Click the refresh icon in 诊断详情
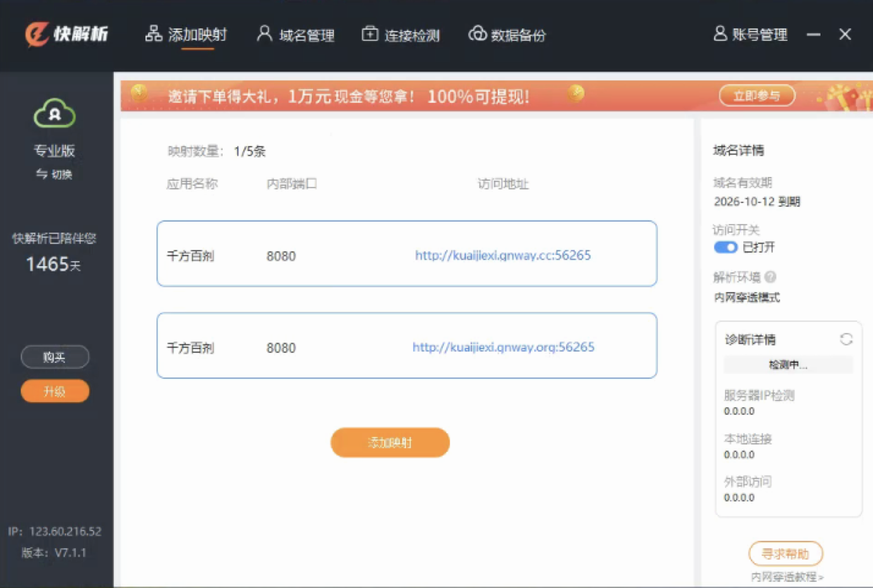 tap(846, 340)
